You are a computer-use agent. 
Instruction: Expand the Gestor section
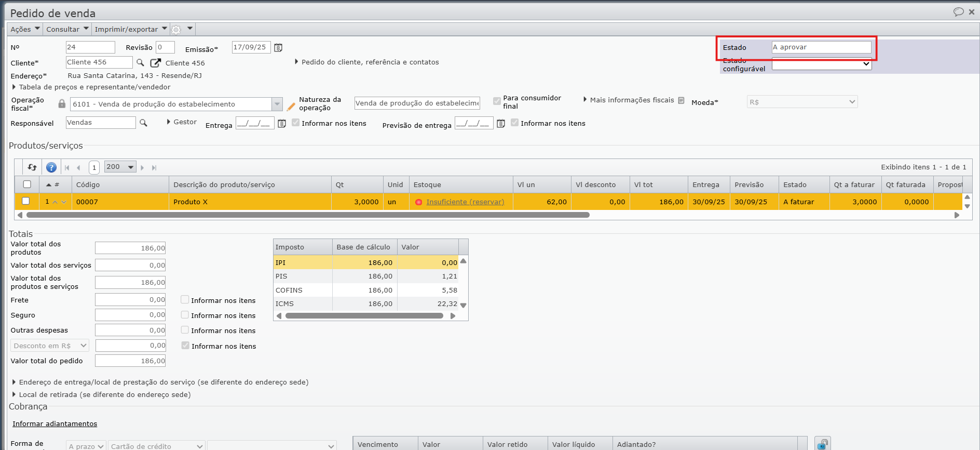[x=182, y=122]
